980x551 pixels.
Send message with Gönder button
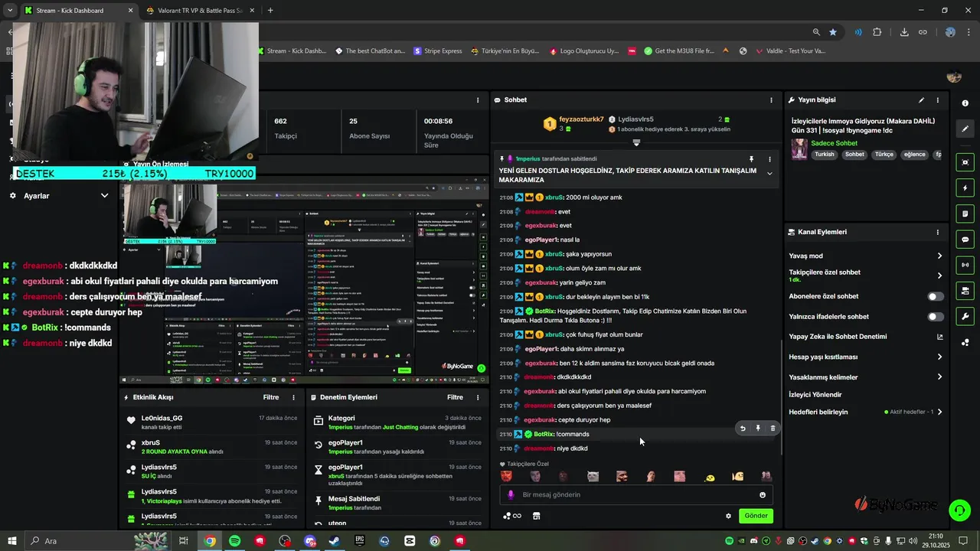click(756, 516)
